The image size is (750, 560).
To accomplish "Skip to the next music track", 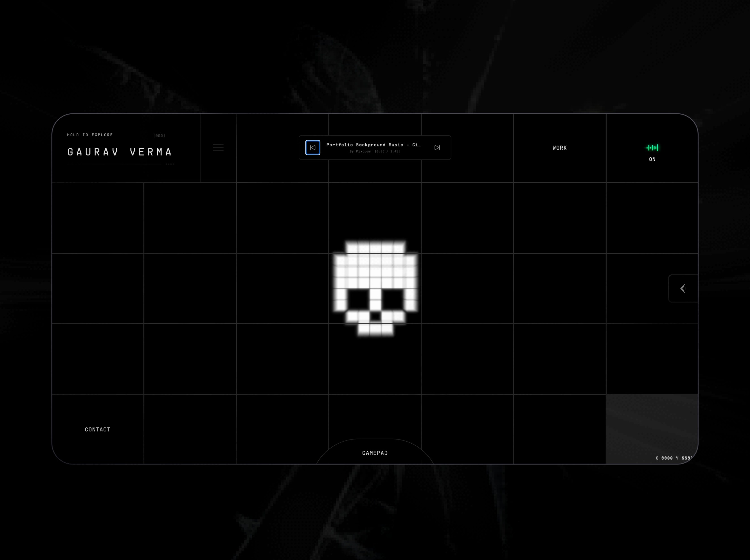I will point(437,147).
